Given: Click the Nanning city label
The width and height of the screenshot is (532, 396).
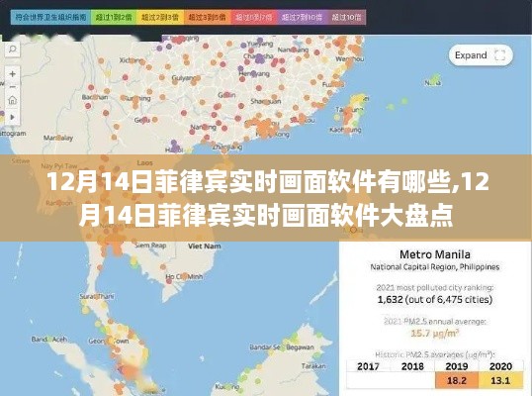Looking at the screenshot, I should (x=204, y=127).
